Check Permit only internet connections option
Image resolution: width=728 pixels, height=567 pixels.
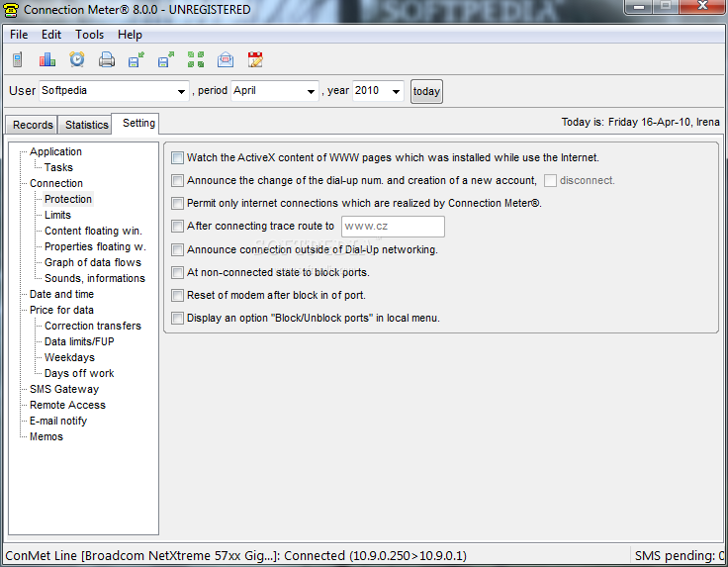pos(177,204)
